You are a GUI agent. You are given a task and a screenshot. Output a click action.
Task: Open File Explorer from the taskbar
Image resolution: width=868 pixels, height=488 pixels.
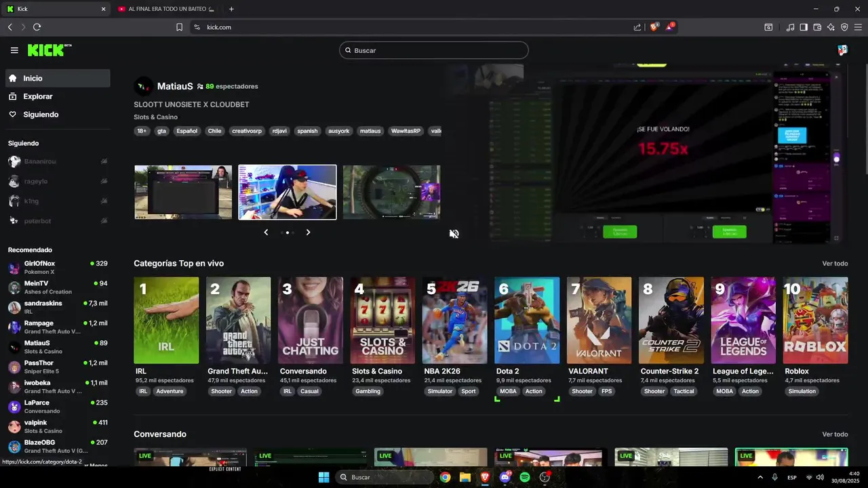click(x=465, y=477)
